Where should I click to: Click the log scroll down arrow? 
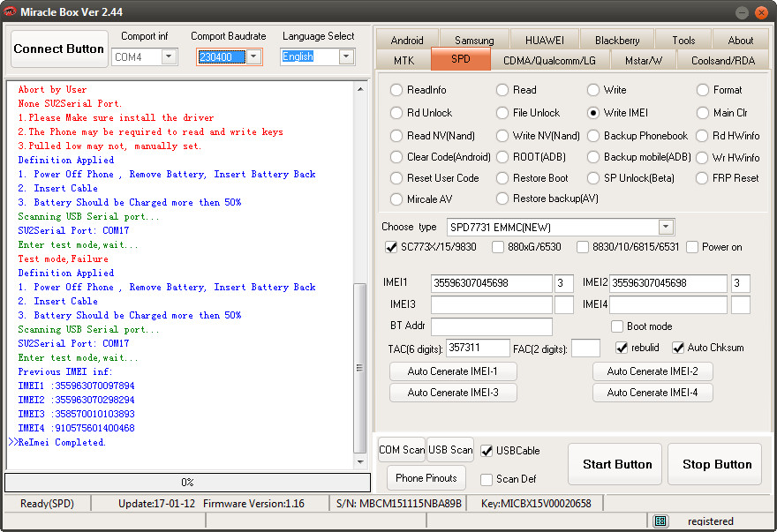360,461
